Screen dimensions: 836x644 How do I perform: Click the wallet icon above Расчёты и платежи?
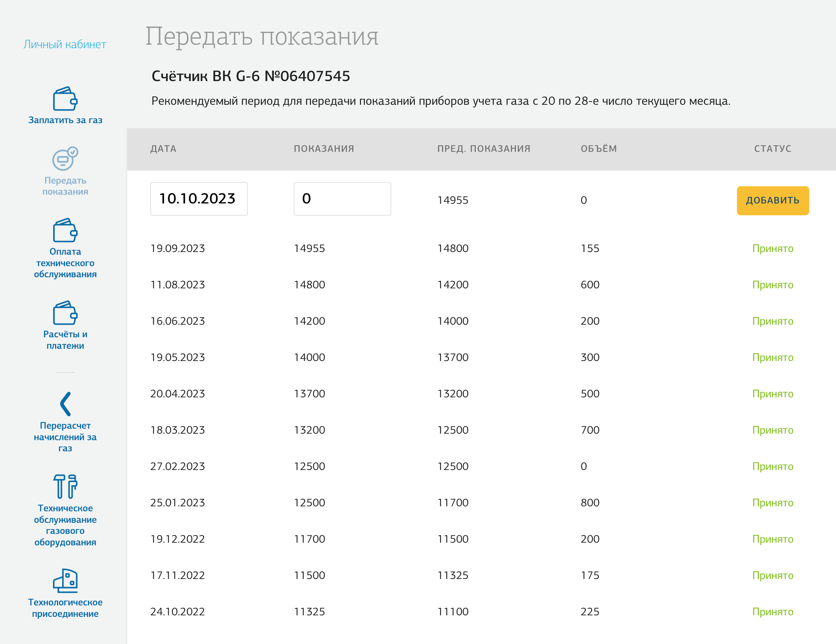[65, 313]
